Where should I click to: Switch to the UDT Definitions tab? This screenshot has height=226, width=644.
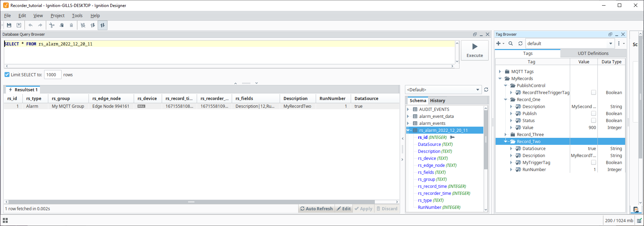click(x=593, y=54)
